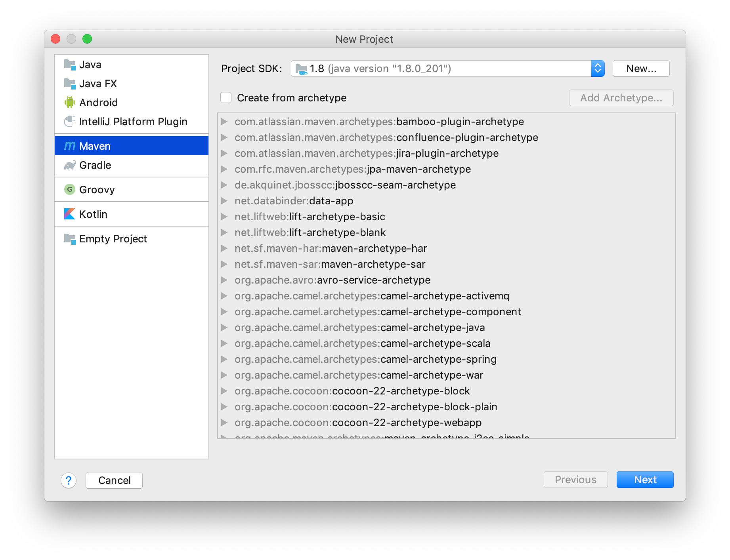Select Java FX project type
730x560 pixels.
tap(132, 84)
